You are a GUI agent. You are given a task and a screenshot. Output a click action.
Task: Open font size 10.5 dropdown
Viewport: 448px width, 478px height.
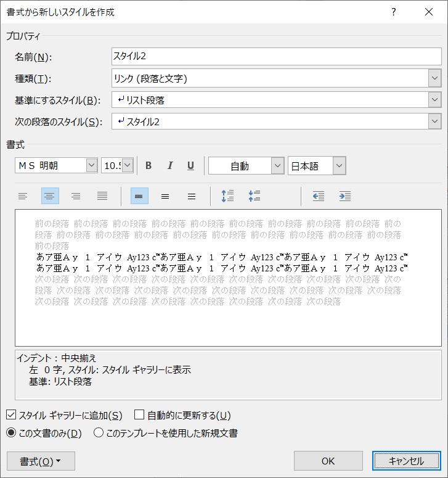tap(128, 165)
